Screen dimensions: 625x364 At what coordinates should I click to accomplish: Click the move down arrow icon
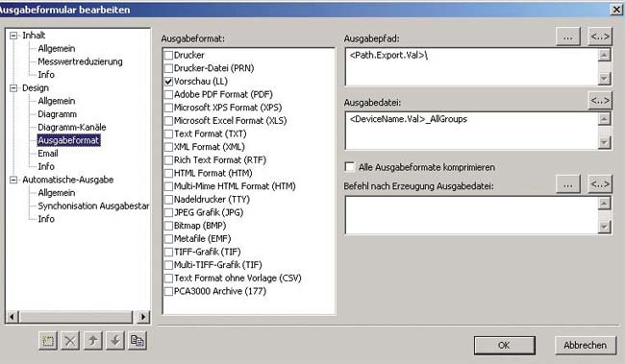[x=115, y=341]
